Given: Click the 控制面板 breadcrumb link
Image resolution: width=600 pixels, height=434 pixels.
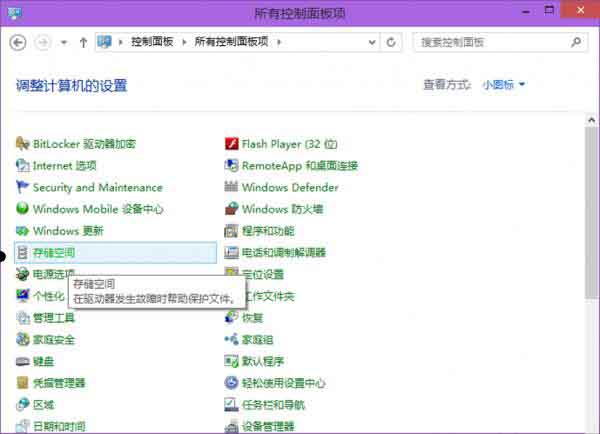Looking at the screenshot, I should tap(152, 41).
